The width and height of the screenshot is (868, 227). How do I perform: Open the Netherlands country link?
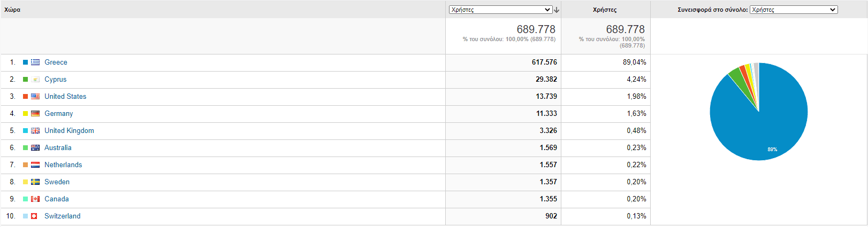click(63, 165)
